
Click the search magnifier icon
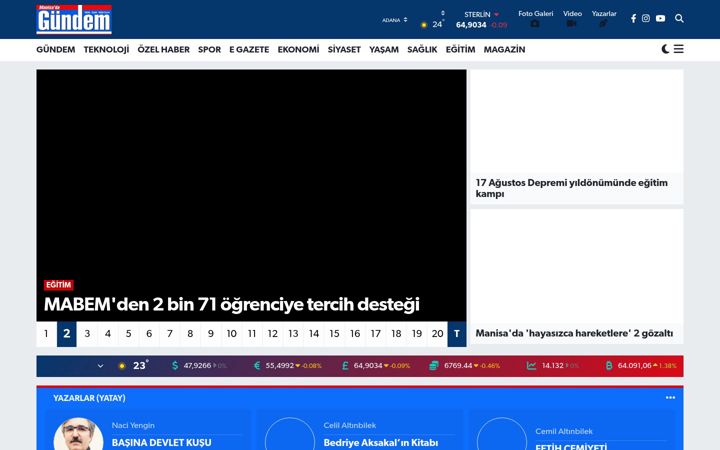pos(679,18)
